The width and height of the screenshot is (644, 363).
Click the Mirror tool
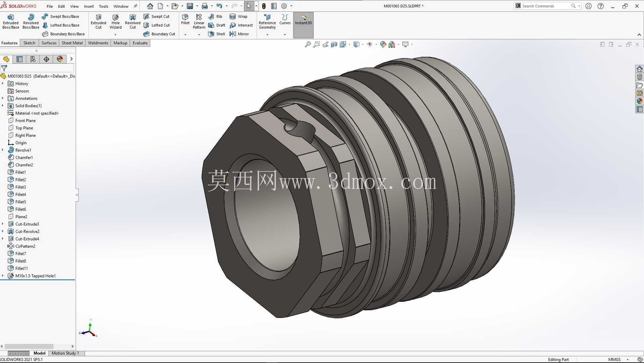point(239,34)
